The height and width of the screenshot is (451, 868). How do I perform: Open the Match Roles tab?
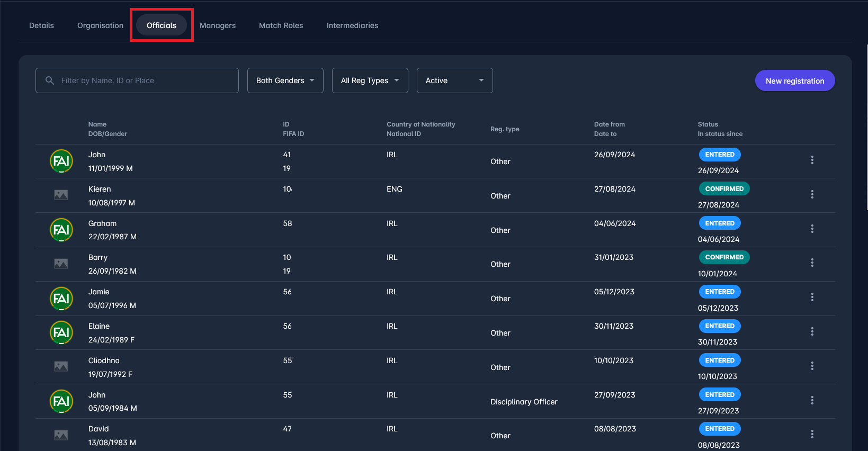point(281,25)
